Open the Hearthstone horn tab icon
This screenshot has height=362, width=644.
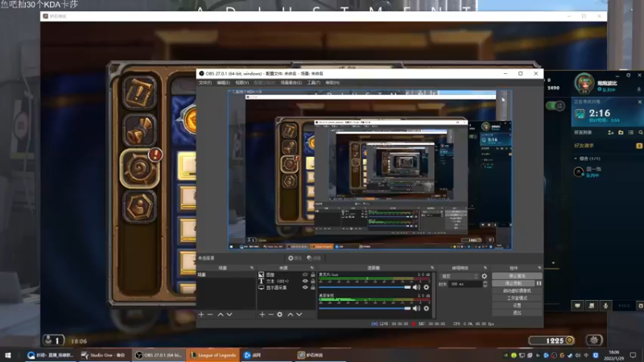coord(139,130)
